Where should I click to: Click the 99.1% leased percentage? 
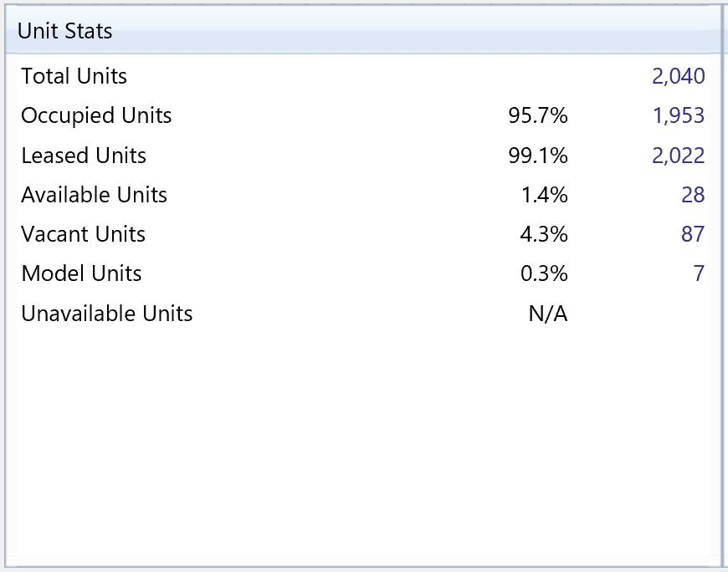(538, 156)
